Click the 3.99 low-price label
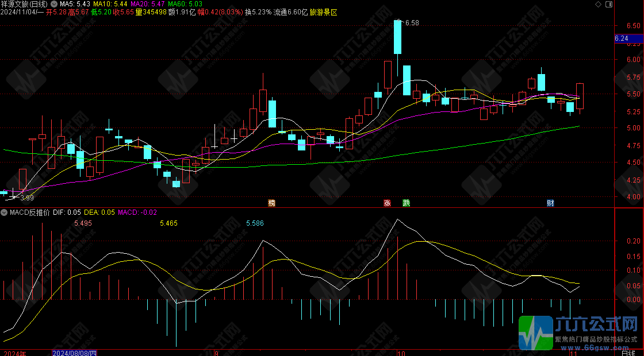 pos(27,198)
